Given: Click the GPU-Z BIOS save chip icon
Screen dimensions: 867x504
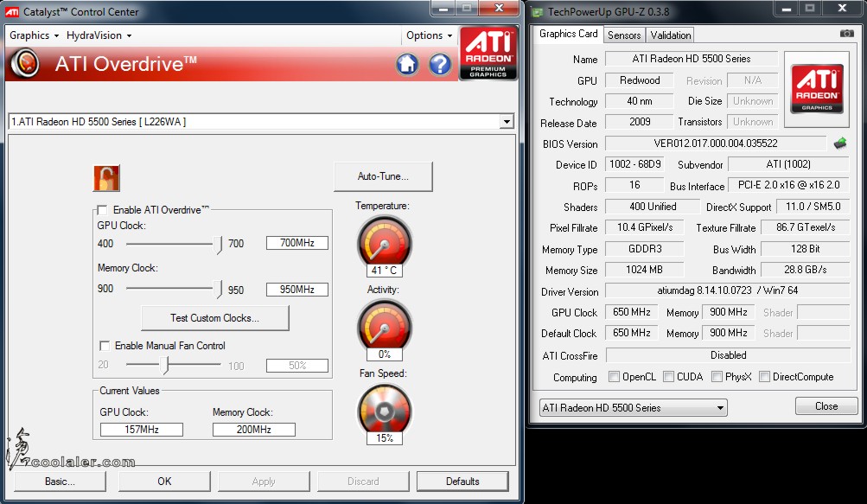Looking at the screenshot, I should (840, 144).
